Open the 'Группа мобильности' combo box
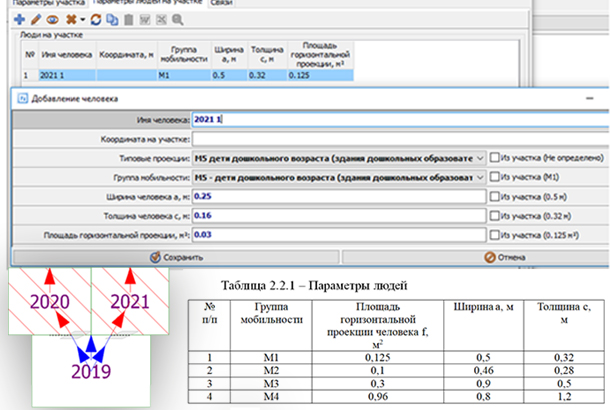Viewport: 610px width, 410px height. tap(479, 177)
